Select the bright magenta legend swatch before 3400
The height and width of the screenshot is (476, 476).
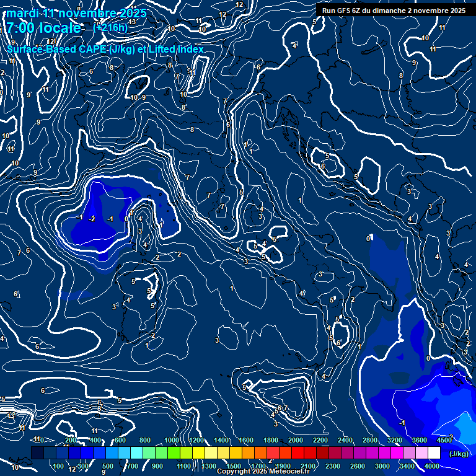[397, 452]
